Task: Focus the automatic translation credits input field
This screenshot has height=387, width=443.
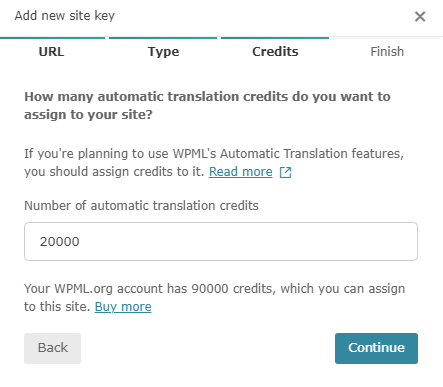Action: pyautogui.click(x=221, y=241)
